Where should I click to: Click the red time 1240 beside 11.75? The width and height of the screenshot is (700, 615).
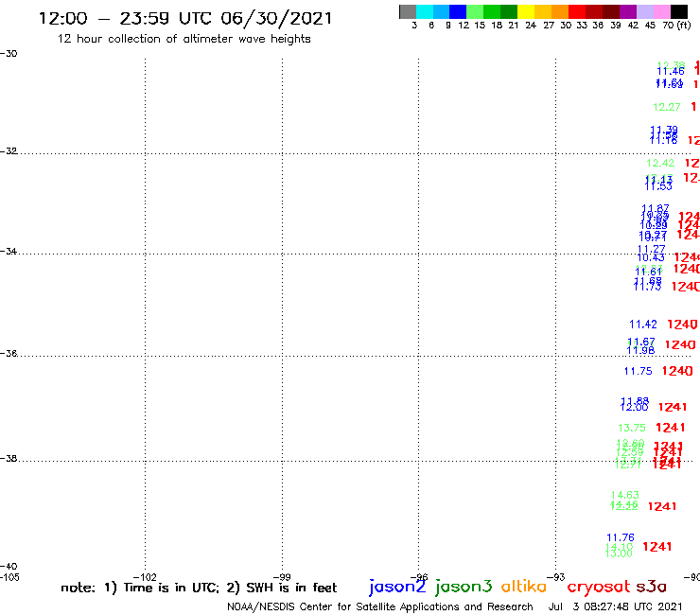coord(677,371)
